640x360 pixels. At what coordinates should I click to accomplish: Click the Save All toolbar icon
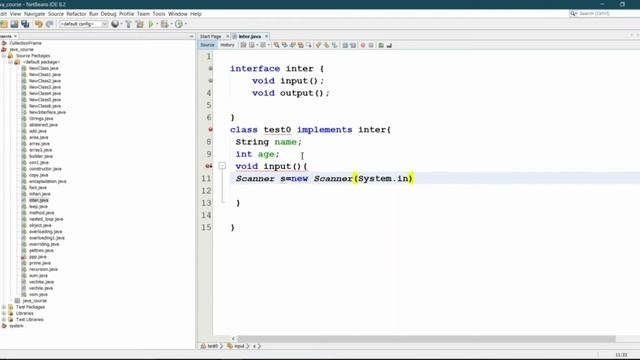(x=25, y=24)
